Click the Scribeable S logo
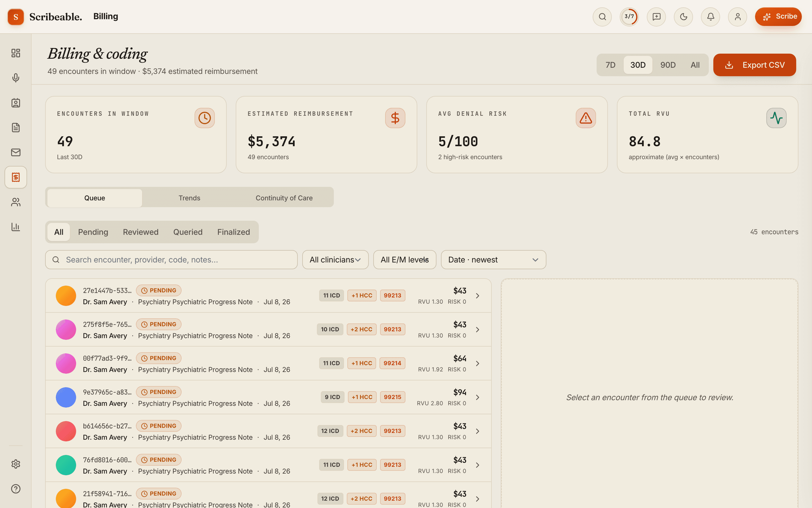812x508 pixels. pyautogui.click(x=16, y=17)
